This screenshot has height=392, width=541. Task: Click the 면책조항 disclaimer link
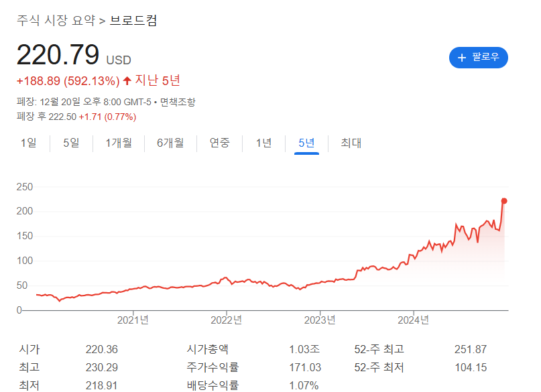[178, 102]
